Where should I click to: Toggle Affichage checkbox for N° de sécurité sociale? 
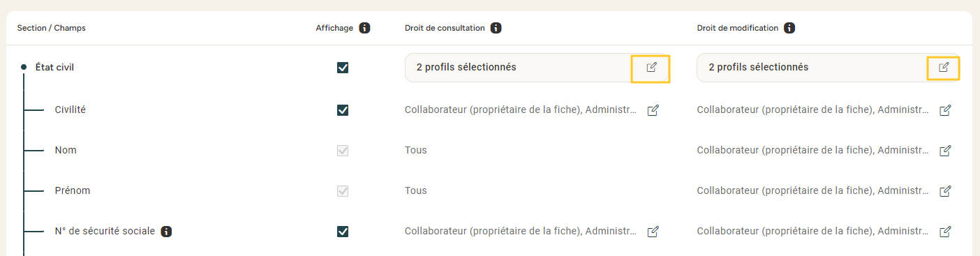click(343, 232)
